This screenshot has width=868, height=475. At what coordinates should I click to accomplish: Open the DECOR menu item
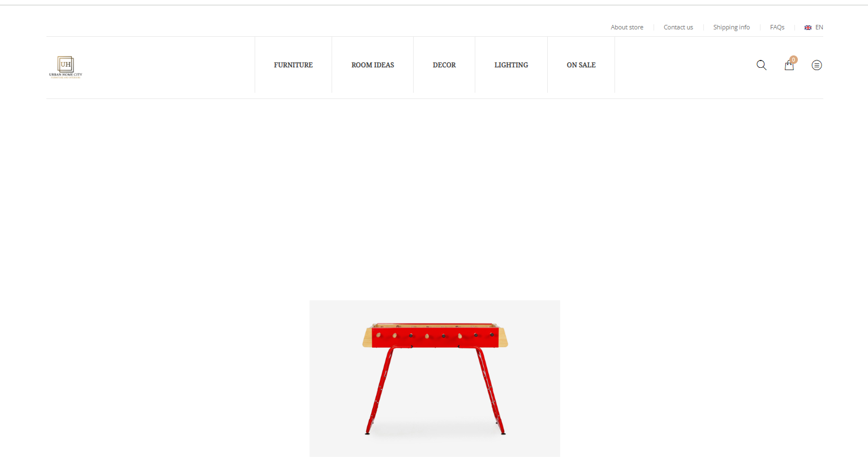(444, 65)
